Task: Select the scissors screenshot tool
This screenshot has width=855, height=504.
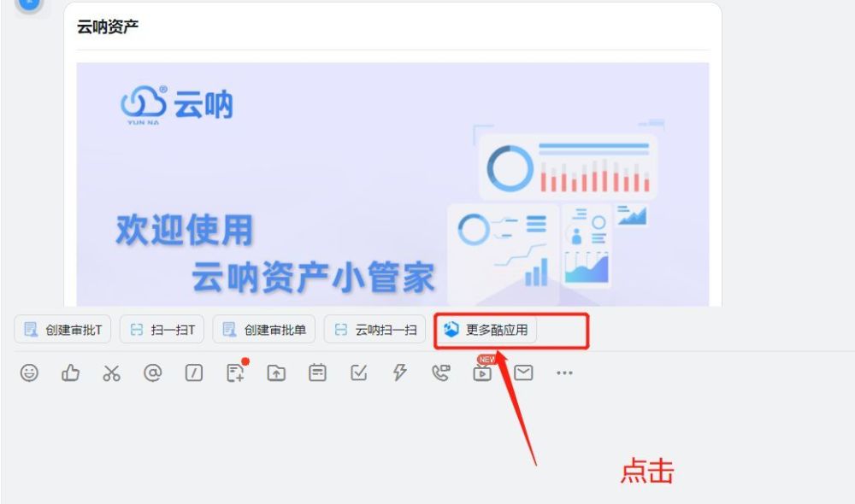Action: [111, 373]
